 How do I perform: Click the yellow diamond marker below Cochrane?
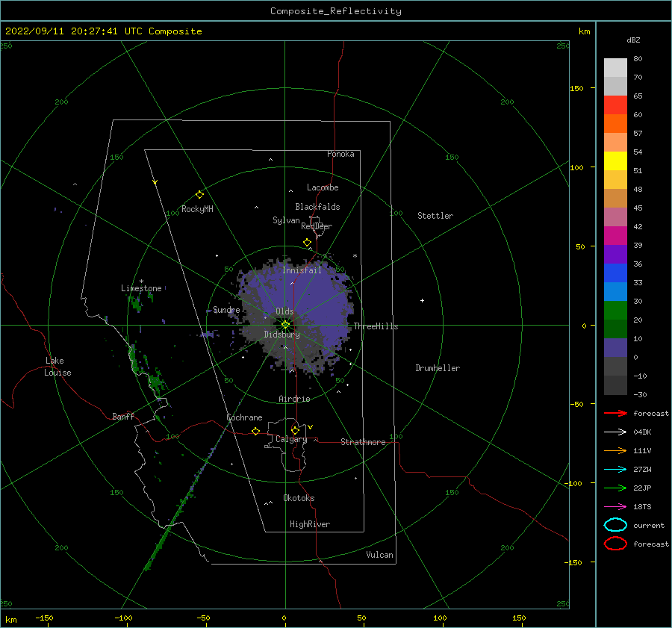[x=256, y=431]
